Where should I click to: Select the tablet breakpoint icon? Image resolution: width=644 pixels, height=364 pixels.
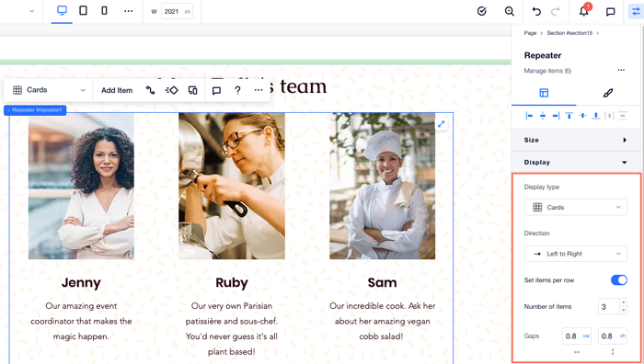[x=83, y=11]
